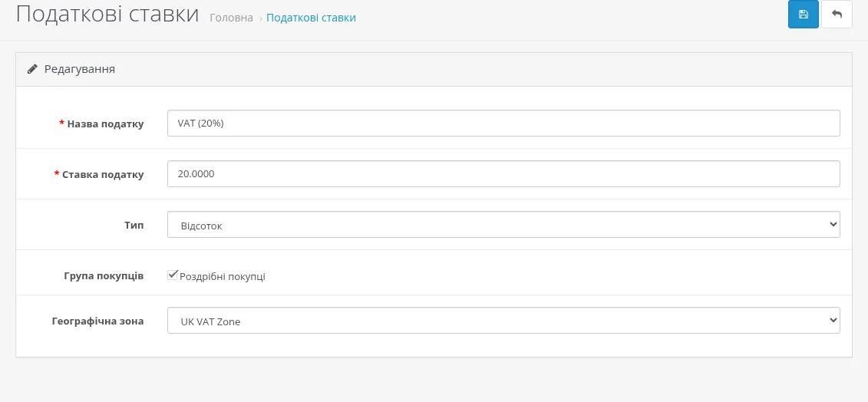This screenshot has width=868, height=402.
Task: Open the Тип dropdown showing Відсоток
Action: (x=503, y=225)
